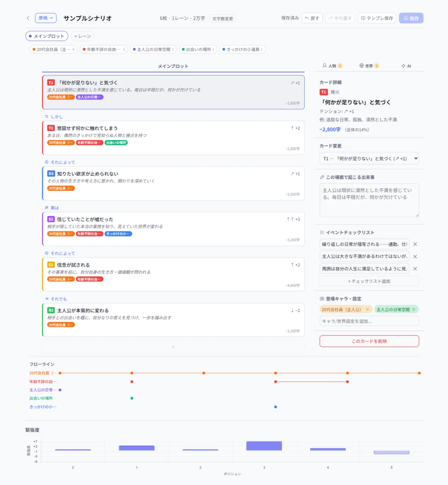448x485 pixels.
Task: Delete the first checklist item using its ×
Action: click(x=415, y=244)
